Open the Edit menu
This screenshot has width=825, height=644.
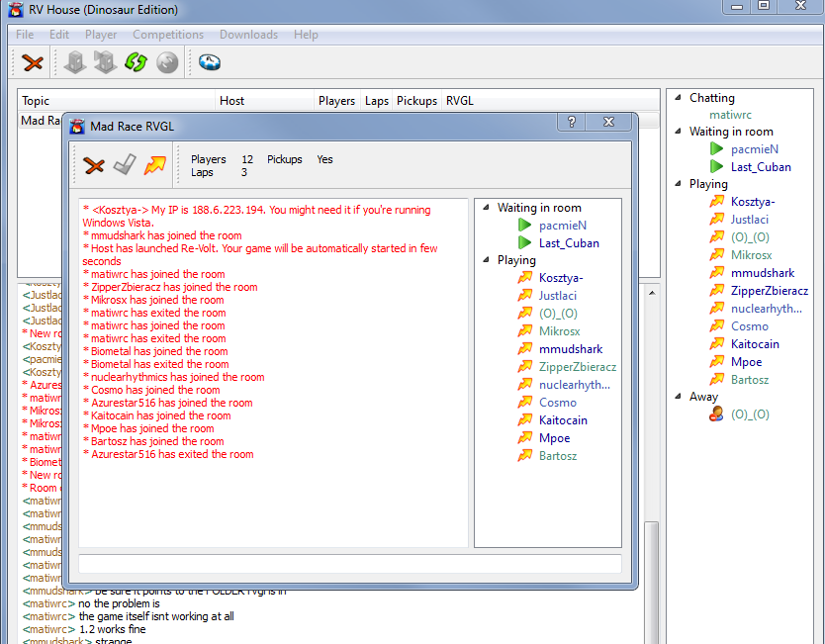[x=59, y=35]
